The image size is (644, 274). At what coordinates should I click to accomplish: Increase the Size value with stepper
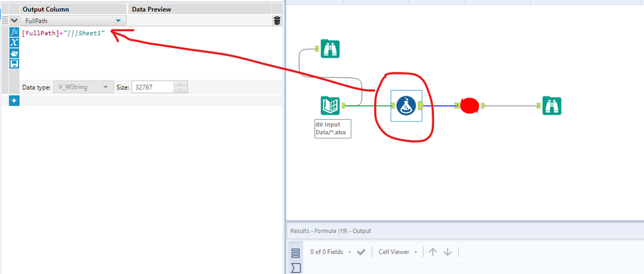pos(180,84)
